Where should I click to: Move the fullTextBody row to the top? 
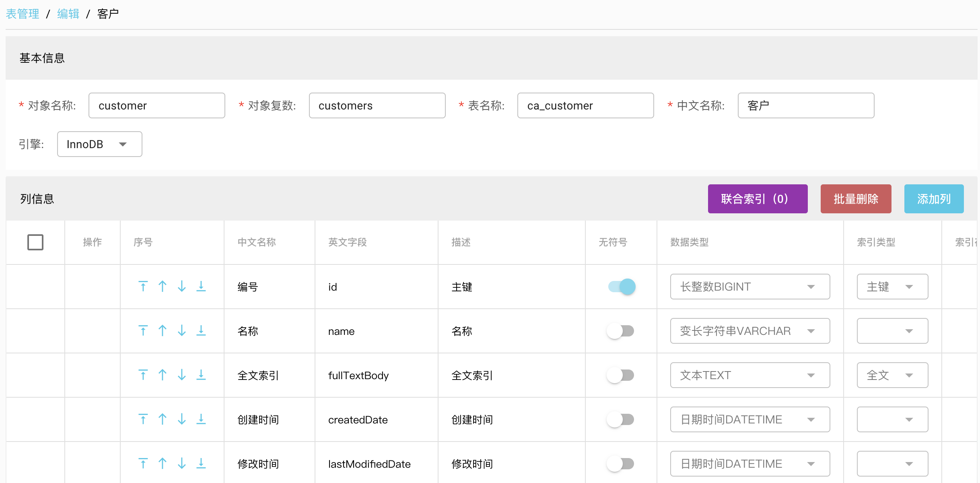[143, 375]
